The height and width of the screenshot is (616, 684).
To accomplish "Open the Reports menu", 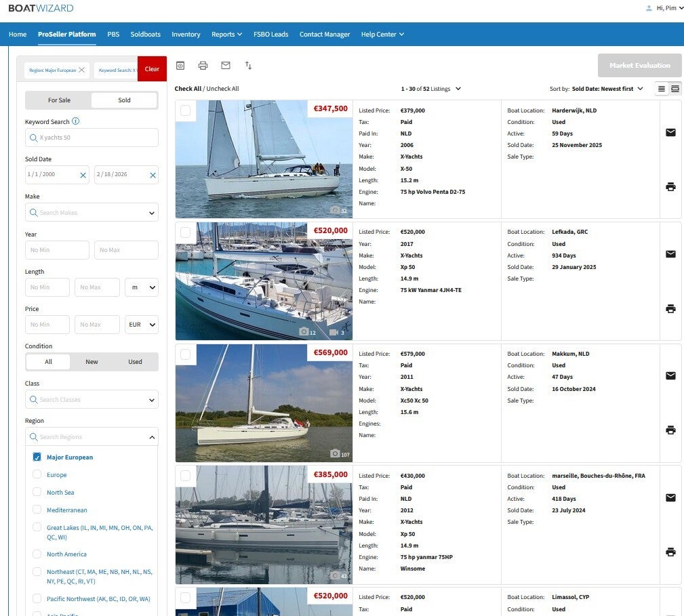I will tap(226, 35).
